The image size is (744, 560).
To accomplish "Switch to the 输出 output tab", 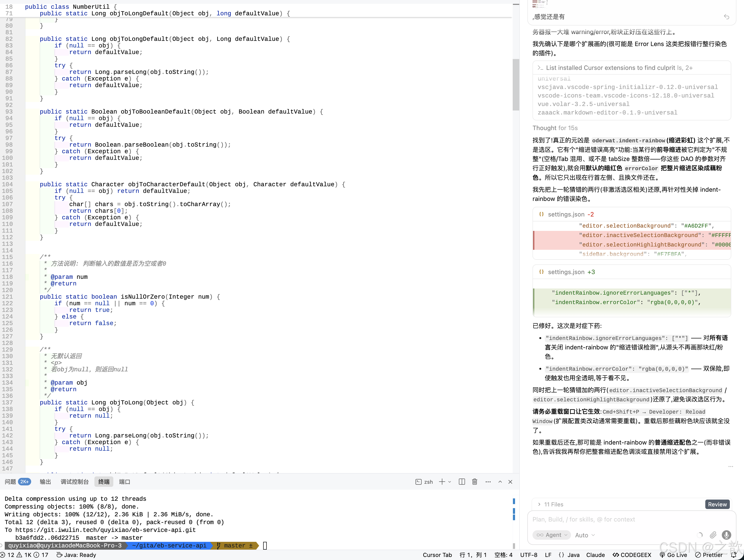I will (x=45, y=482).
